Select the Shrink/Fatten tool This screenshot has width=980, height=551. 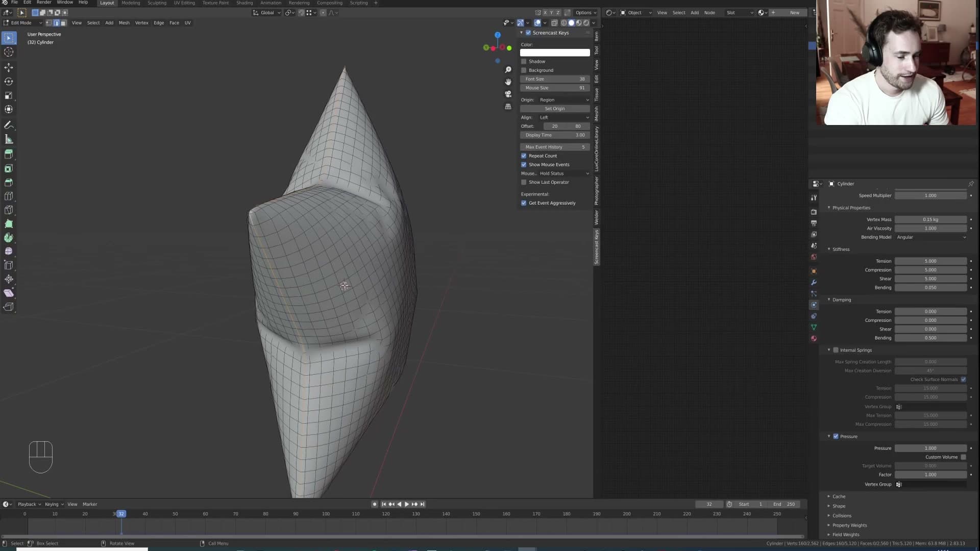[x=9, y=279]
